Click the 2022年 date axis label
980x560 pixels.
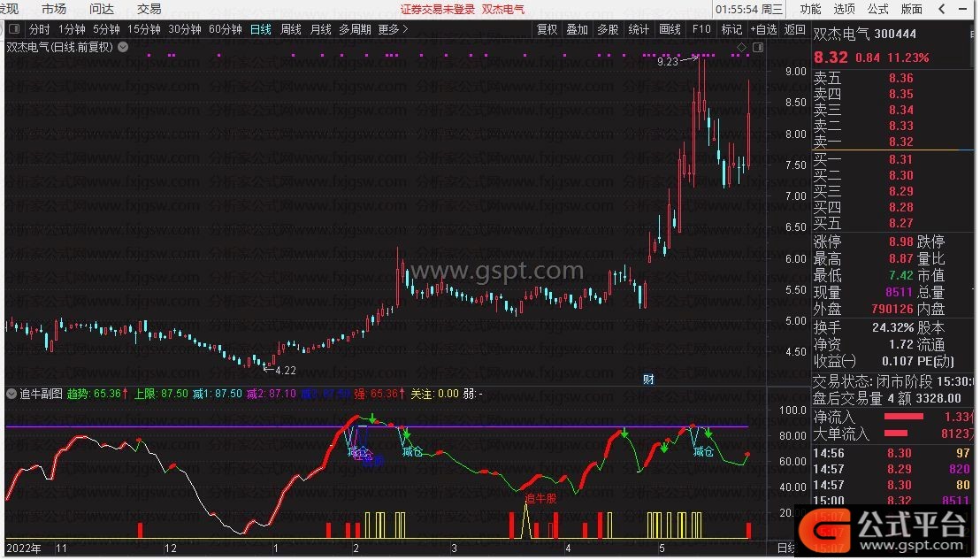(24, 548)
